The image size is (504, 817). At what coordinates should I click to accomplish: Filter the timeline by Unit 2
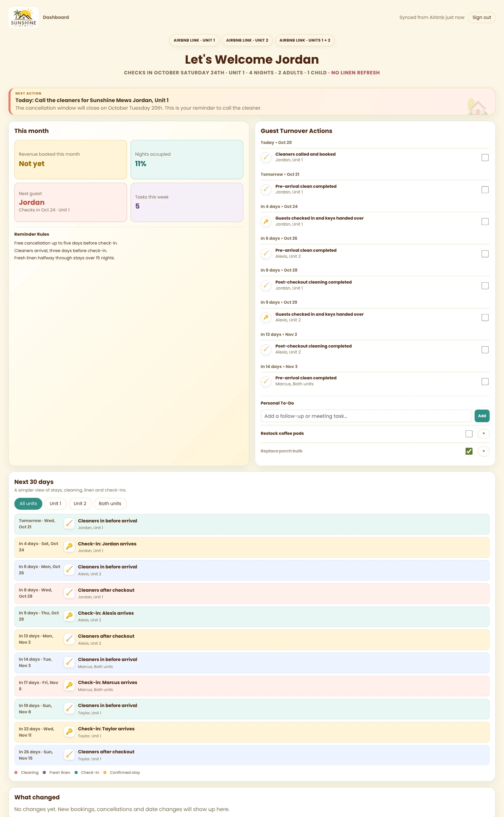click(80, 503)
